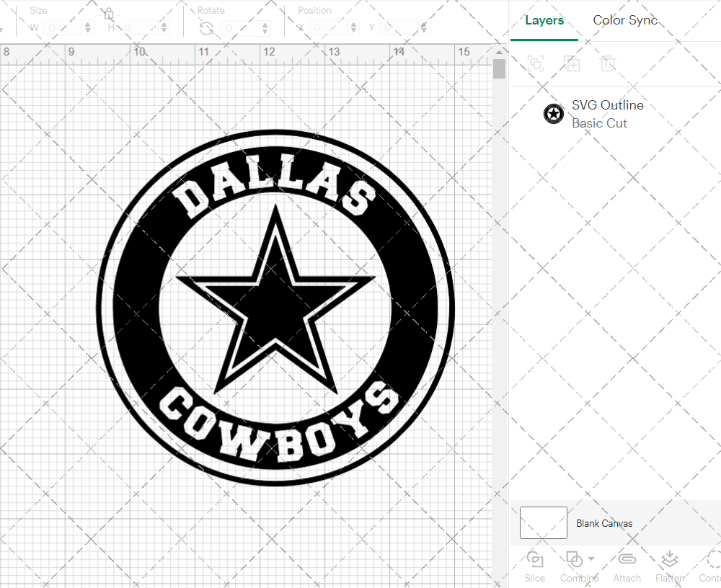Image resolution: width=721 pixels, height=588 pixels.
Task: Switch to the Layers tab
Action: 544,20
